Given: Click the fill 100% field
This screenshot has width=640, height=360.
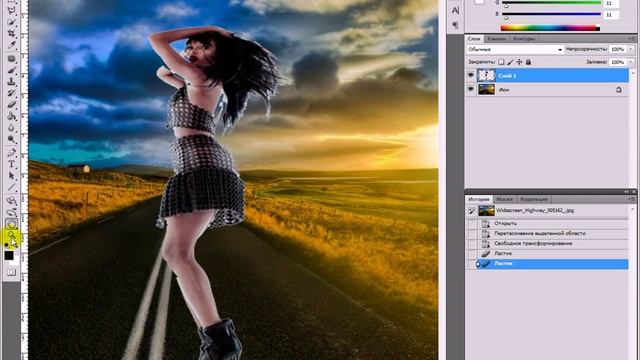Looking at the screenshot, I should [x=618, y=62].
